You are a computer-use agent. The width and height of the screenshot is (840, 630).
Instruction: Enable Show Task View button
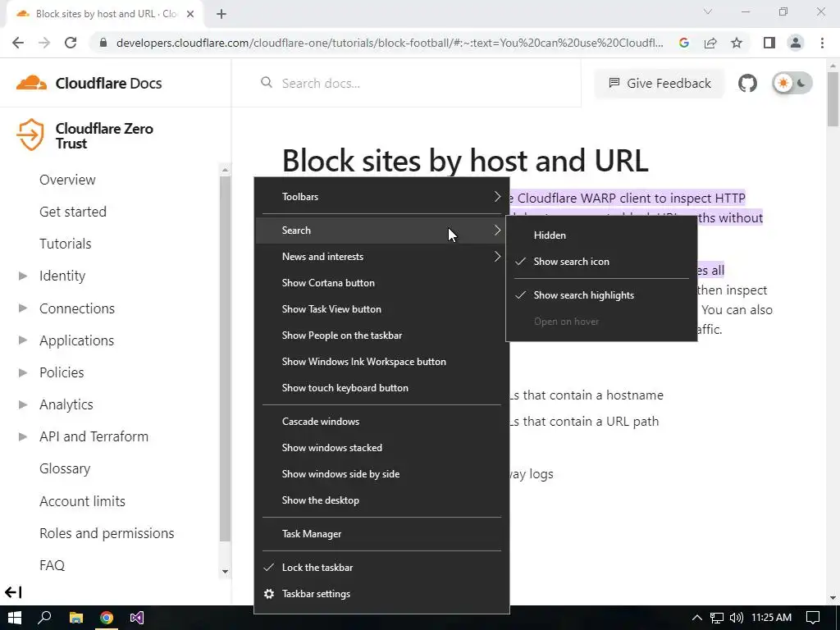tap(381, 309)
